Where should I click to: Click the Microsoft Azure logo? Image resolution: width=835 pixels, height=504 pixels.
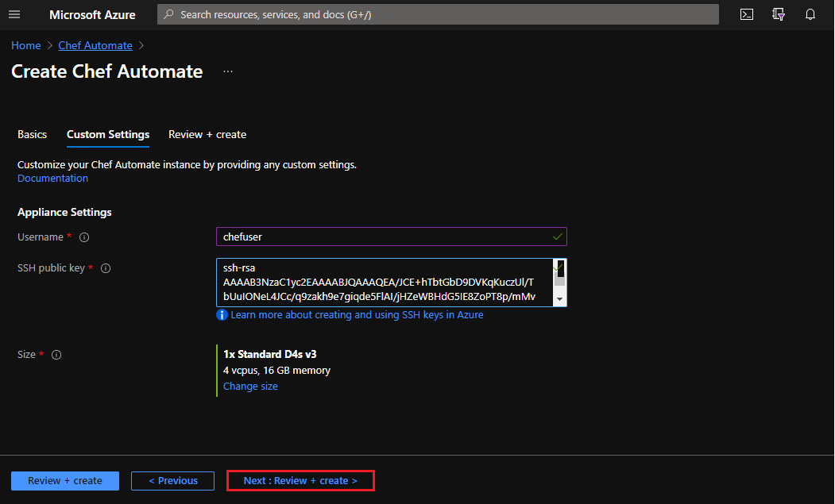point(92,14)
